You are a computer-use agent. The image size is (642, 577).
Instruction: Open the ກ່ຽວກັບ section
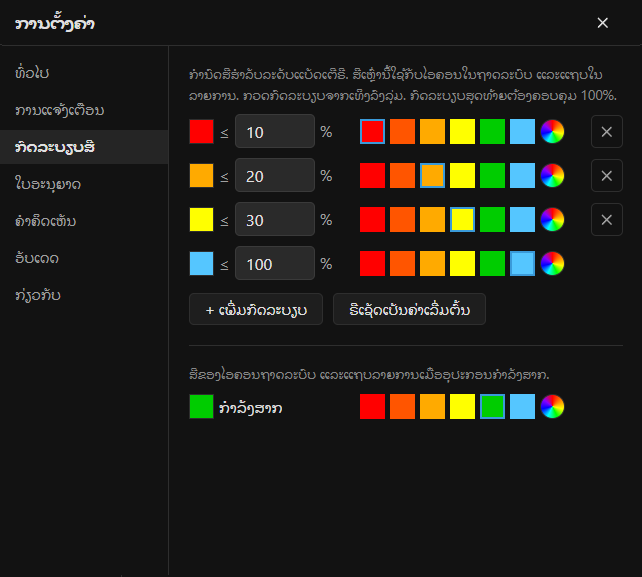[x=84, y=295]
